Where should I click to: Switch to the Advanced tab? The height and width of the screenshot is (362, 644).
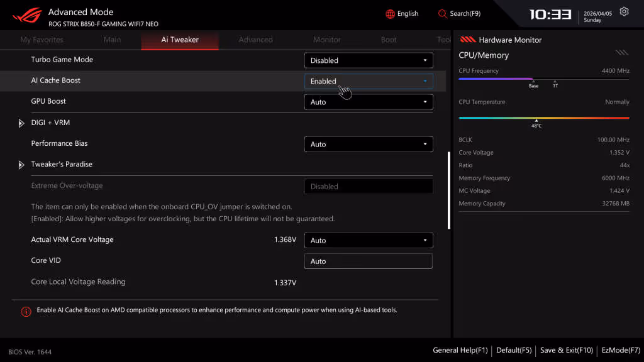(x=255, y=39)
